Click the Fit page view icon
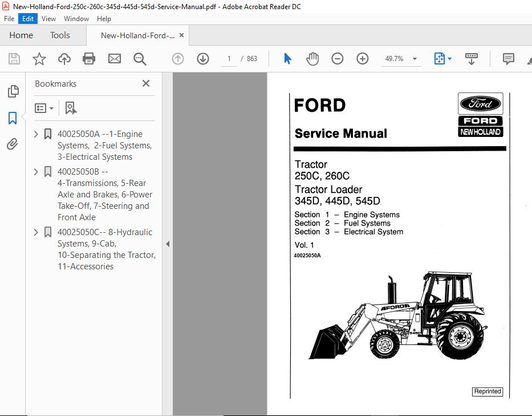Viewport: 532px width, 416px height. pyautogui.click(x=440, y=59)
